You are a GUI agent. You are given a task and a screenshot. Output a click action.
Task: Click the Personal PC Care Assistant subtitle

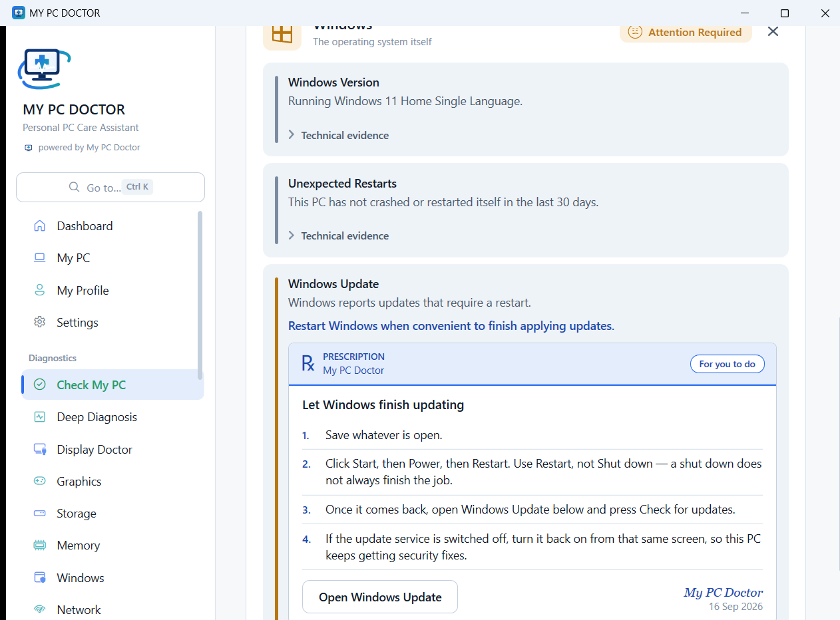click(x=81, y=128)
